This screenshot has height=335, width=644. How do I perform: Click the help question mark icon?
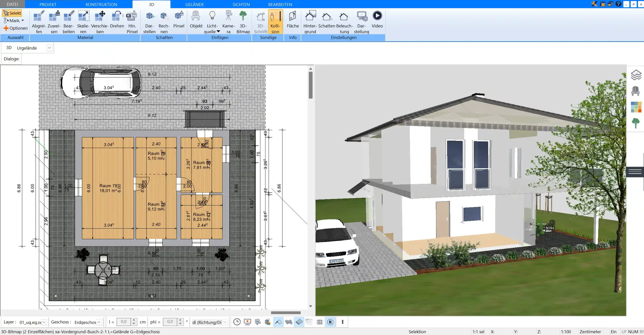click(x=618, y=4)
